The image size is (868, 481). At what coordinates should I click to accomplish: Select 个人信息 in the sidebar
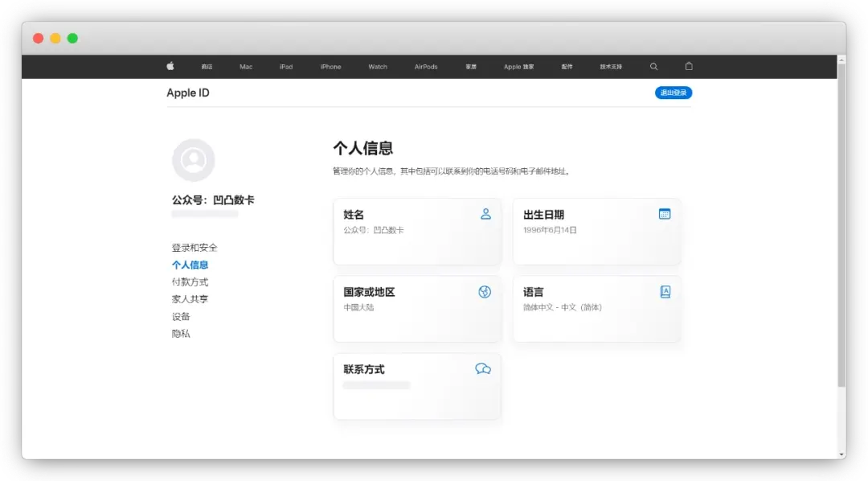(190, 265)
